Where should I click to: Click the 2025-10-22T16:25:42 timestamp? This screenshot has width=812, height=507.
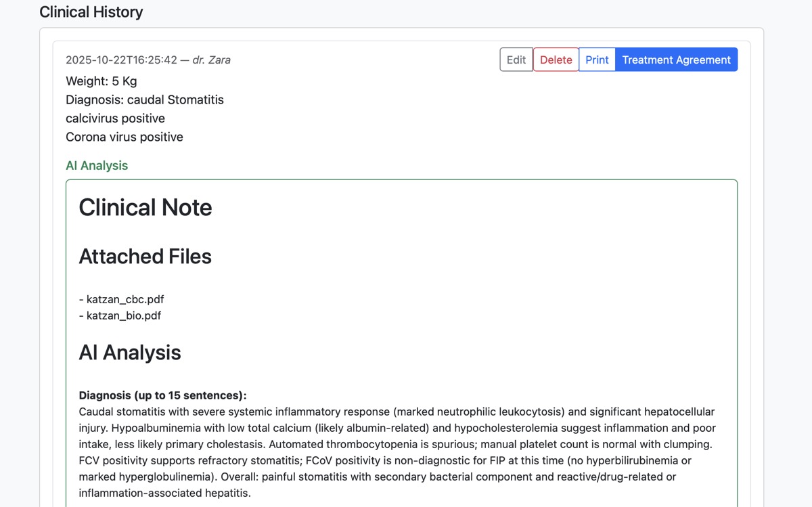121,60
